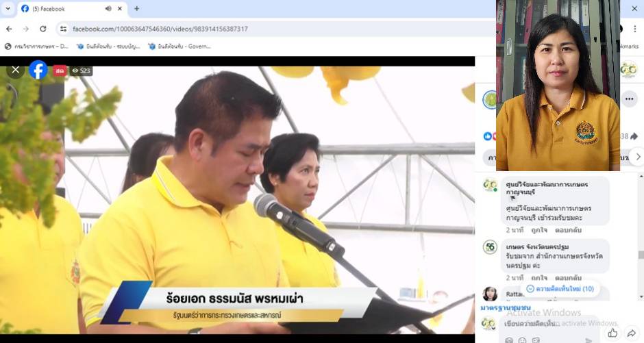The image size is (644, 343).
Task: Mute the Facebook tab audio icon
Action: click(108, 9)
